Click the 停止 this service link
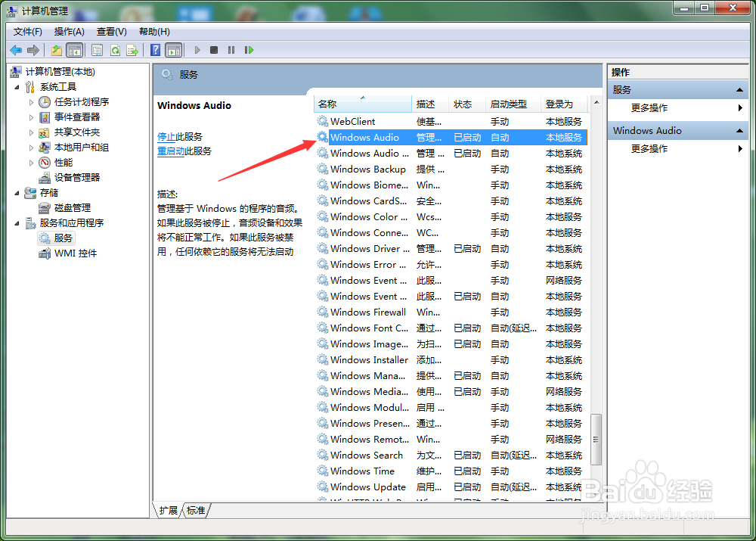756x541 pixels. [x=166, y=137]
